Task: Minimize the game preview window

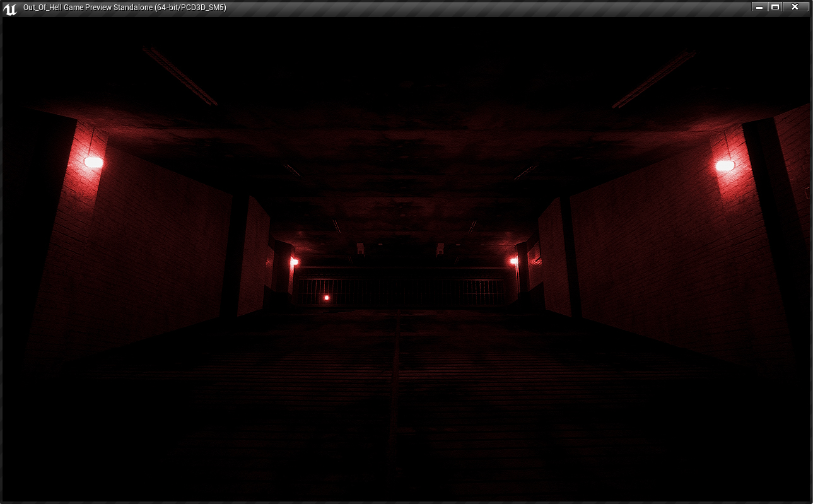Action: click(x=759, y=7)
